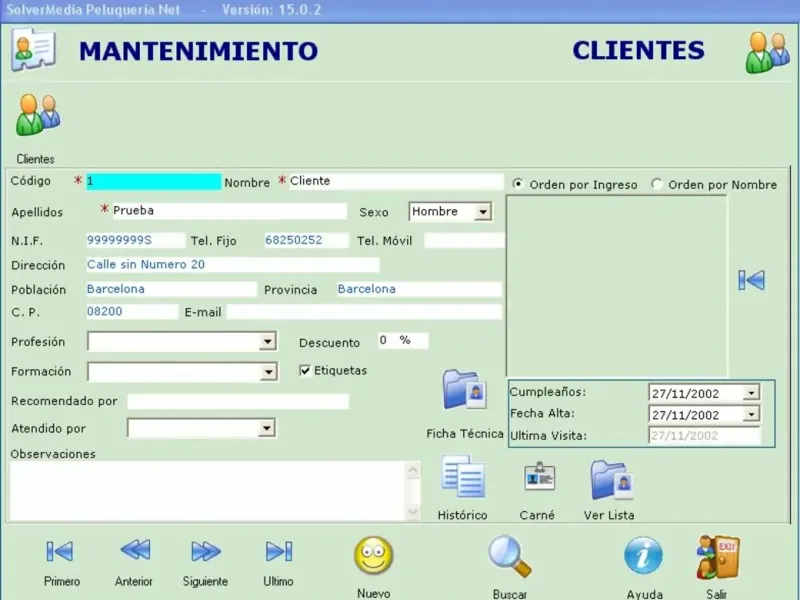Screen dimensions: 800x600
Task: Open the Fecha Alta date picker arrow
Action: [x=751, y=414]
